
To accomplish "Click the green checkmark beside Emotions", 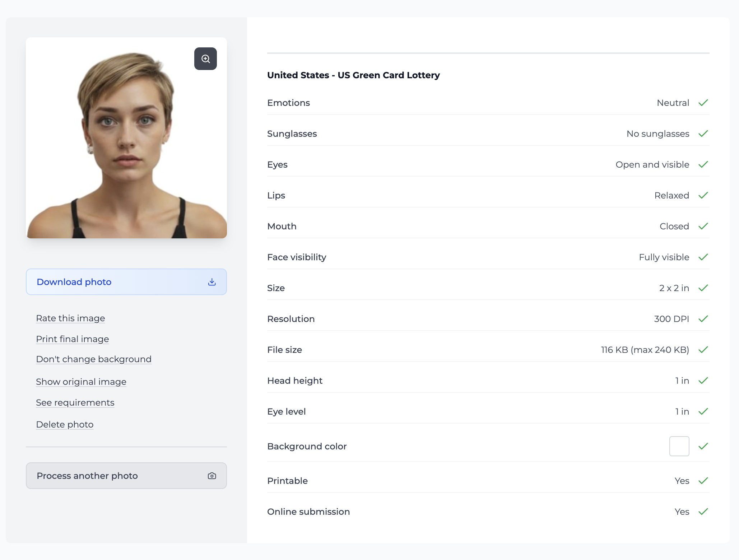I will coord(703,103).
